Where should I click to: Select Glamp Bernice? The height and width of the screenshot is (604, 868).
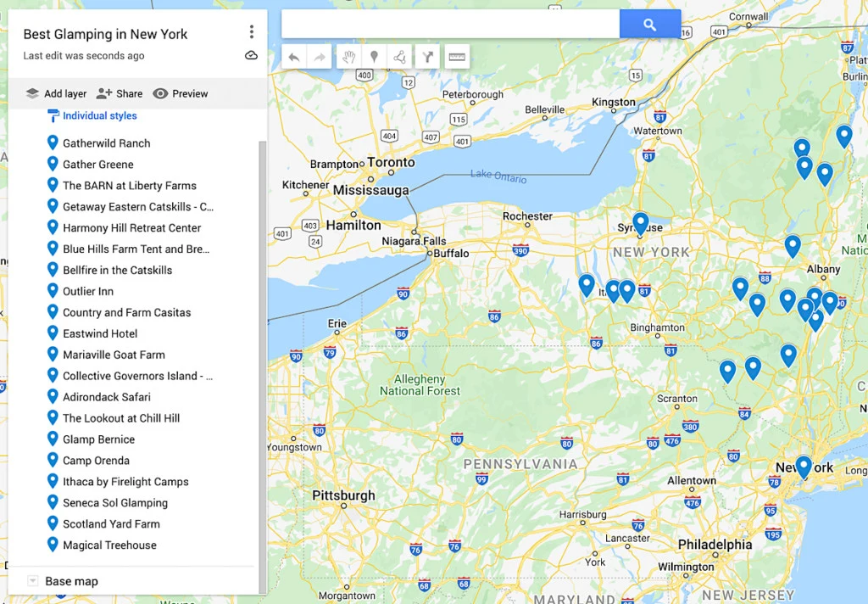coord(98,439)
